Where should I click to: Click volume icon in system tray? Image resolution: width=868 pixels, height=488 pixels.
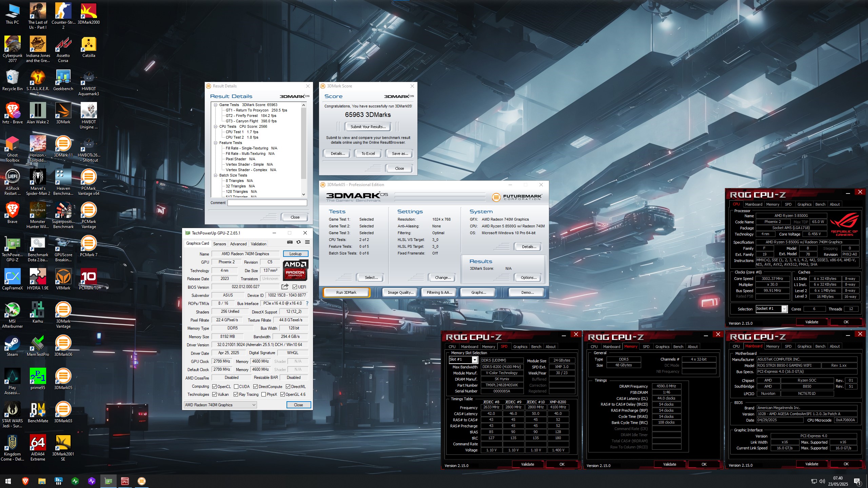click(x=822, y=481)
